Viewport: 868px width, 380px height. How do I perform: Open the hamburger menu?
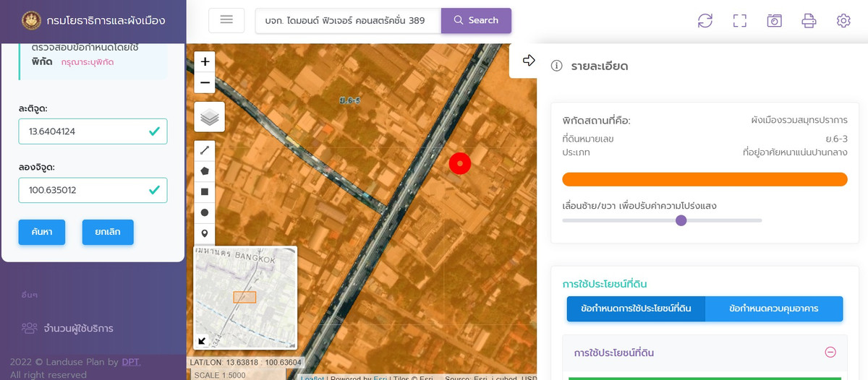point(226,20)
